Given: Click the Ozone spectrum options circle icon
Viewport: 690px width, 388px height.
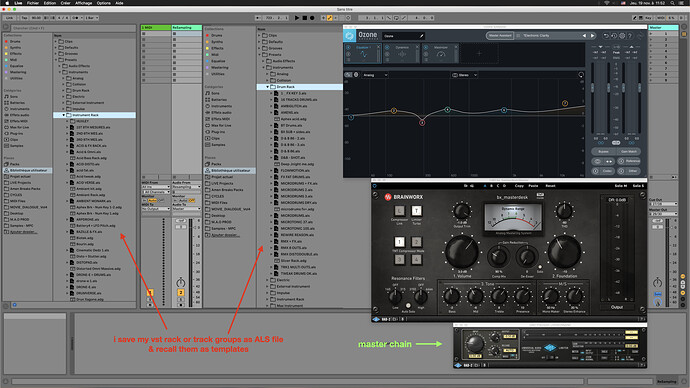Looking at the screenshot, I should coord(581,75).
